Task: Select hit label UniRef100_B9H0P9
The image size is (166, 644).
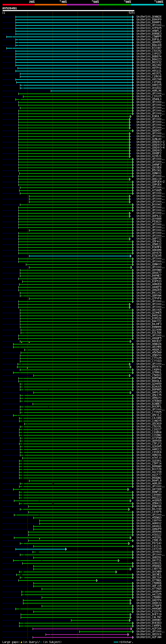Action: pyautogui.click(x=149, y=20)
